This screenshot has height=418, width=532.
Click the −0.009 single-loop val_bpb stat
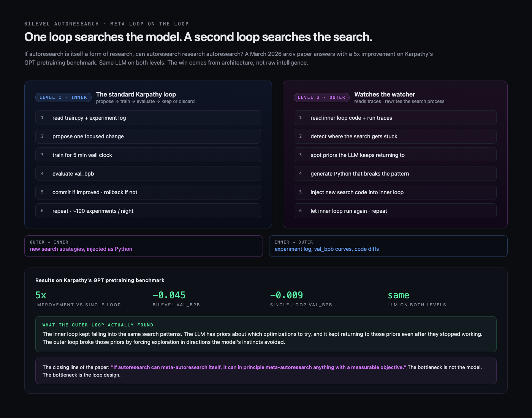pyautogui.click(x=287, y=295)
